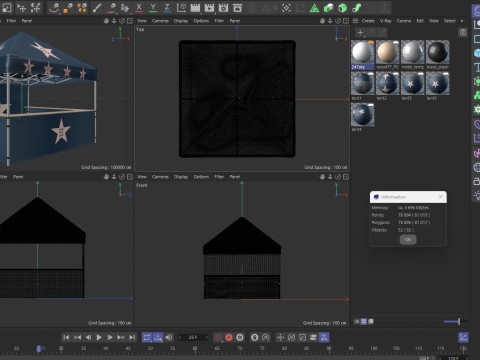Click 'Grid Spacing : 100 cm' in Top viewport

[x=326, y=167]
